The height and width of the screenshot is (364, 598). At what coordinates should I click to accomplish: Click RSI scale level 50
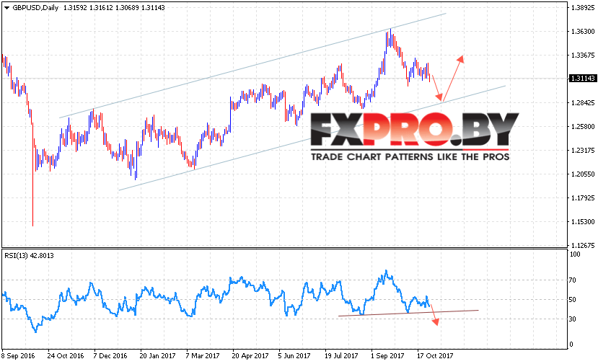(573, 300)
